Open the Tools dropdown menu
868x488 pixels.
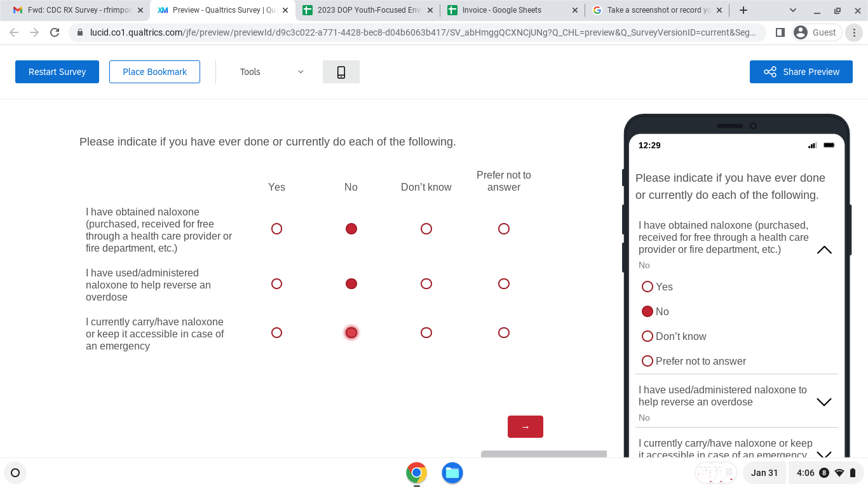pyautogui.click(x=271, y=72)
